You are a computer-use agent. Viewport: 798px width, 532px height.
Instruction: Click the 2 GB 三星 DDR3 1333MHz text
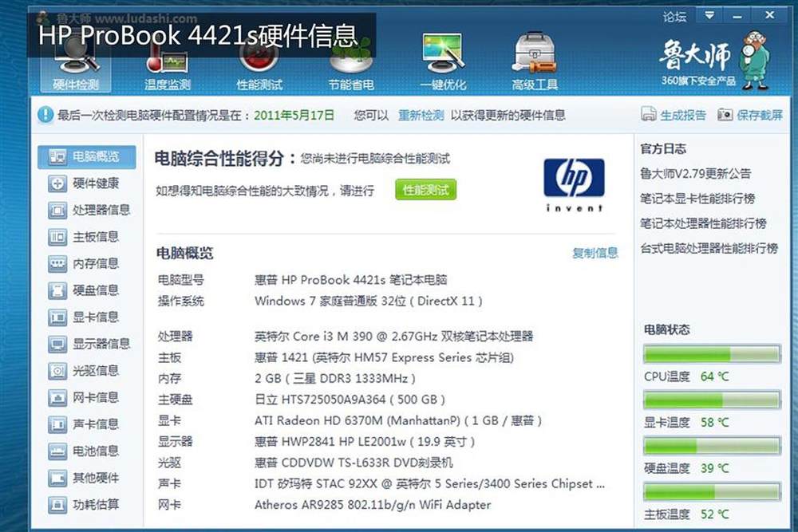pyautogui.click(x=335, y=378)
